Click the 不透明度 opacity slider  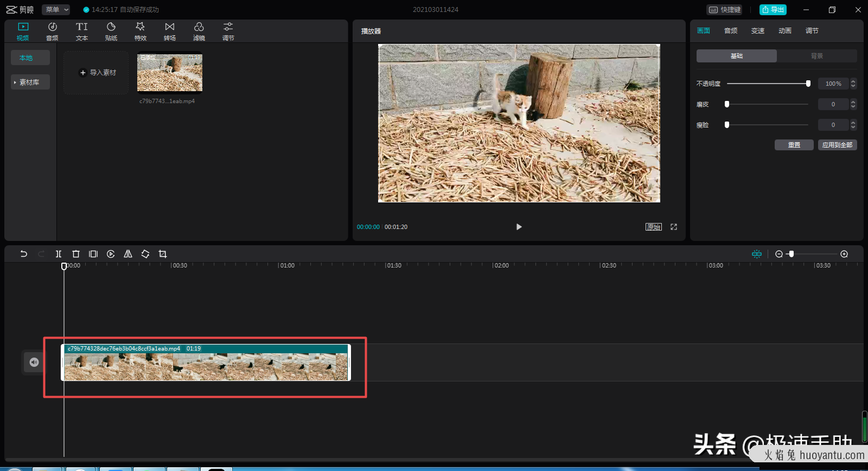point(768,84)
